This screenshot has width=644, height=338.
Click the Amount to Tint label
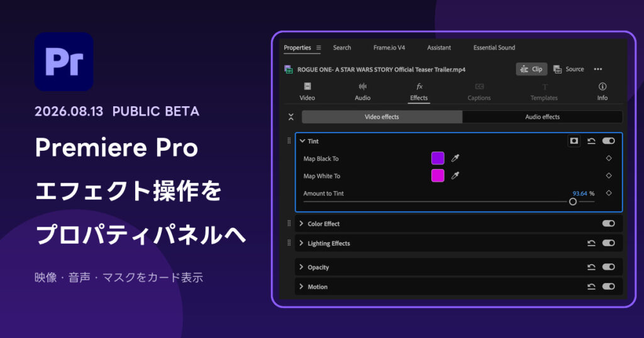pyautogui.click(x=324, y=194)
